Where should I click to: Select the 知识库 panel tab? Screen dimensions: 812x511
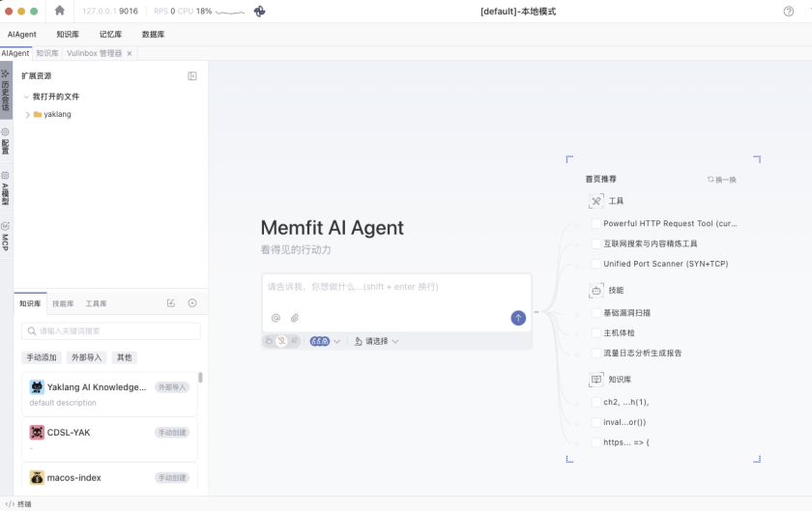30,303
